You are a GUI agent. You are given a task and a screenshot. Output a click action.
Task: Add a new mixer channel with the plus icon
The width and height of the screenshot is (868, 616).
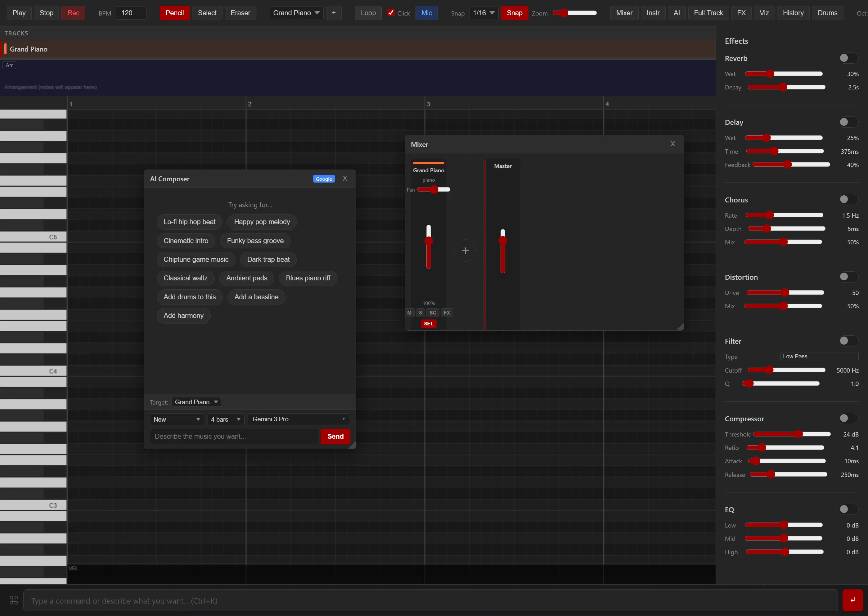click(465, 250)
